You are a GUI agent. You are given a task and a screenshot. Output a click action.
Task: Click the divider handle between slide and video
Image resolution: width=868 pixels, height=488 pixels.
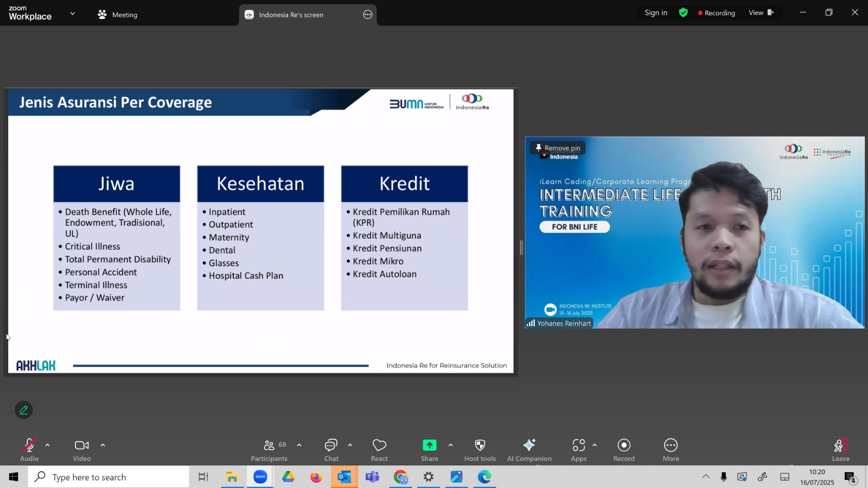[x=521, y=248]
